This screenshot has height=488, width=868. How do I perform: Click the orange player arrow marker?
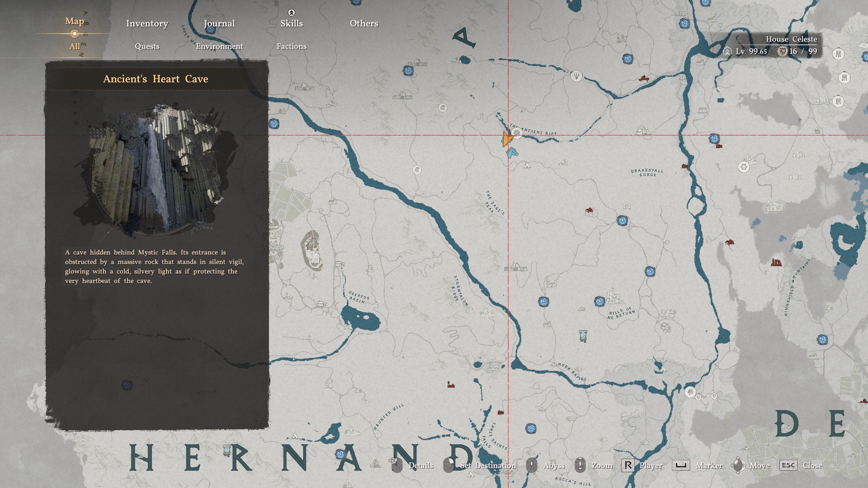(507, 139)
